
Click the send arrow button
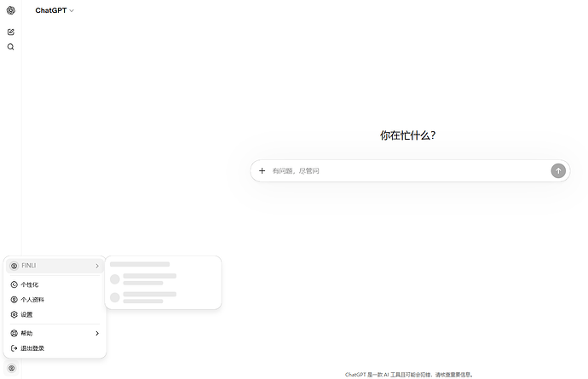(x=558, y=171)
